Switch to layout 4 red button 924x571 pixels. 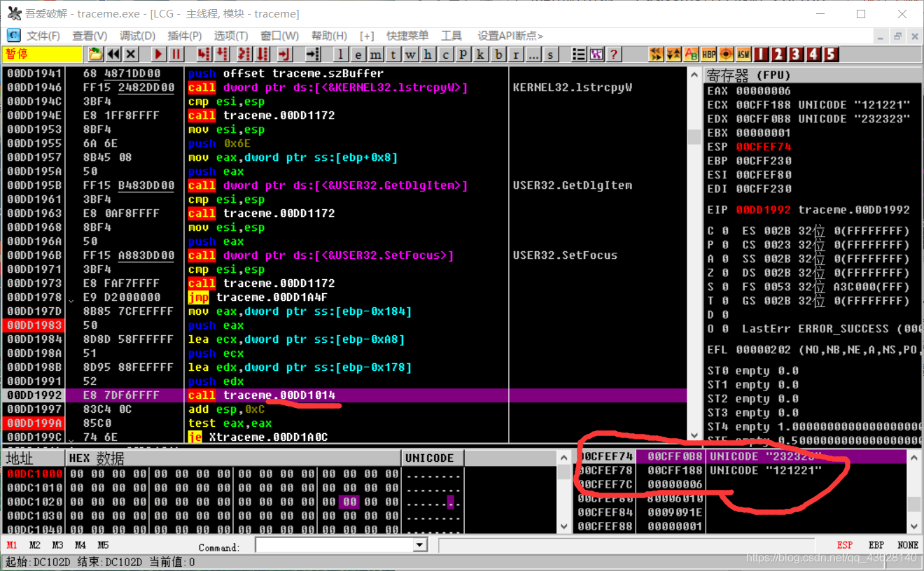pos(813,54)
